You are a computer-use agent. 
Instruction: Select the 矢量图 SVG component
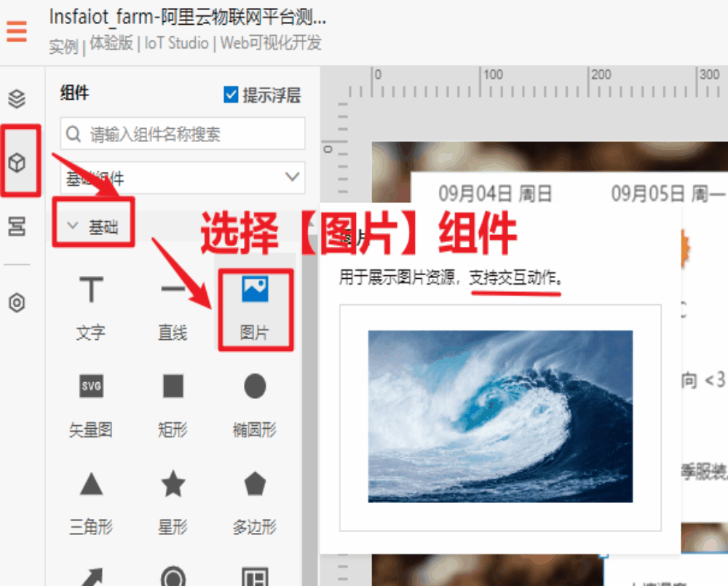click(91, 406)
